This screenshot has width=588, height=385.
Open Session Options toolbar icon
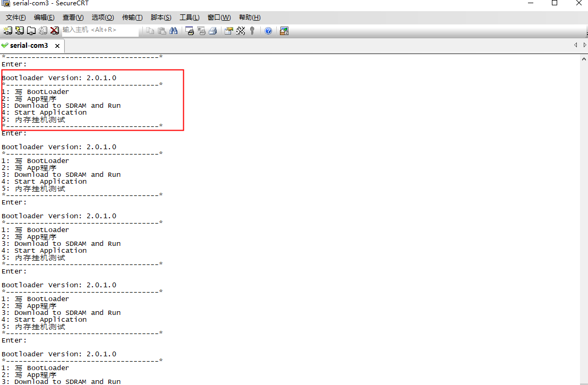coord(229,31)
